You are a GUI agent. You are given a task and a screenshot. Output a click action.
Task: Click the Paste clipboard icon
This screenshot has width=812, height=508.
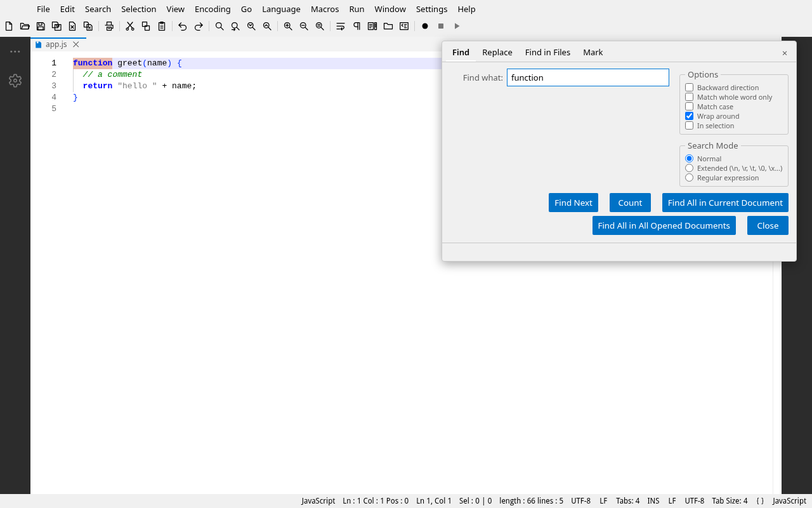coord(162,26)
